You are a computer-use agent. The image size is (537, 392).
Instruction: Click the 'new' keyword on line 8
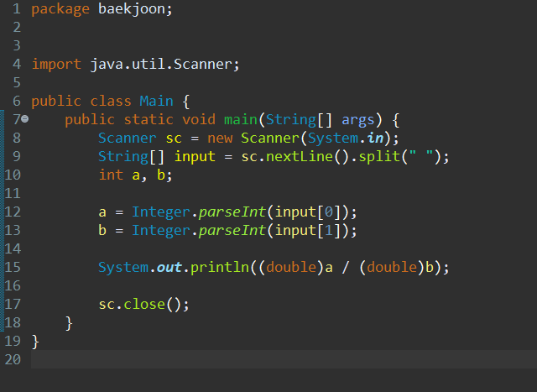coord(220,139)
